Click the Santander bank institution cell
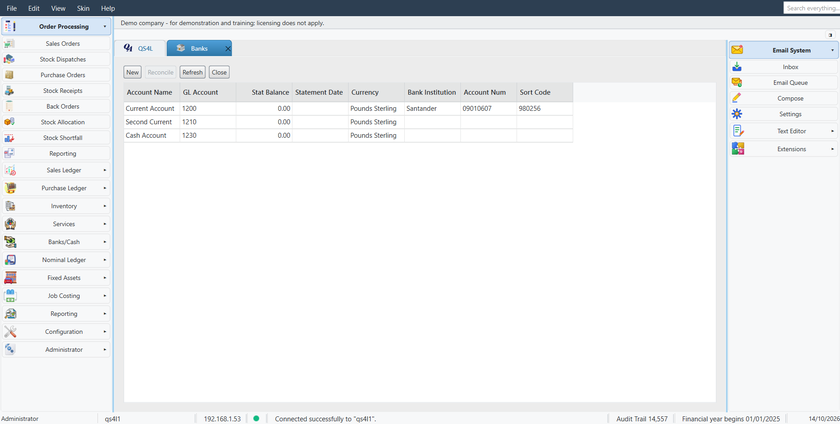 (x=432, y=108)
